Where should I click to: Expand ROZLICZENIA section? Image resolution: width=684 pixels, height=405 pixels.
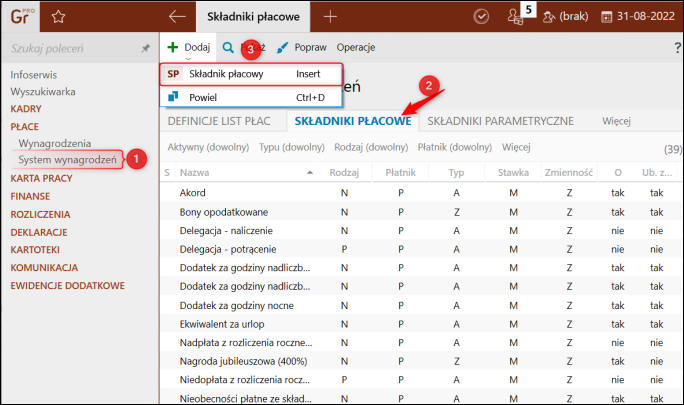40,214
